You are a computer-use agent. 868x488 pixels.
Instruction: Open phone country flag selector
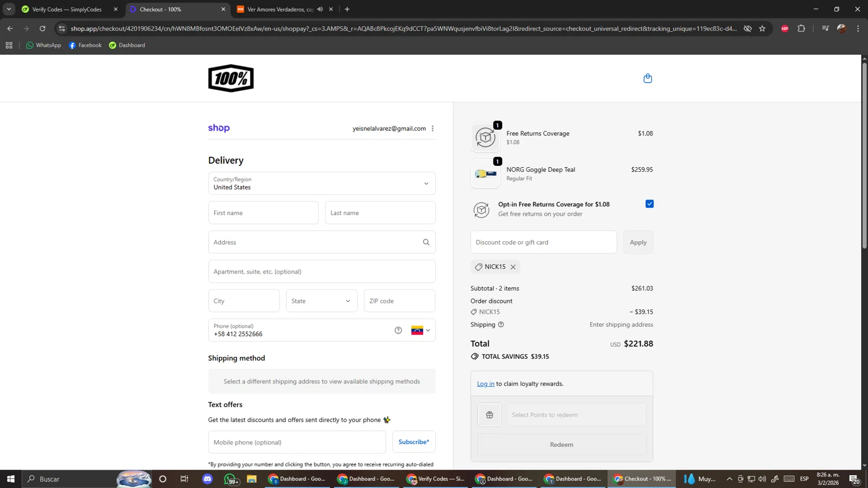421,330
